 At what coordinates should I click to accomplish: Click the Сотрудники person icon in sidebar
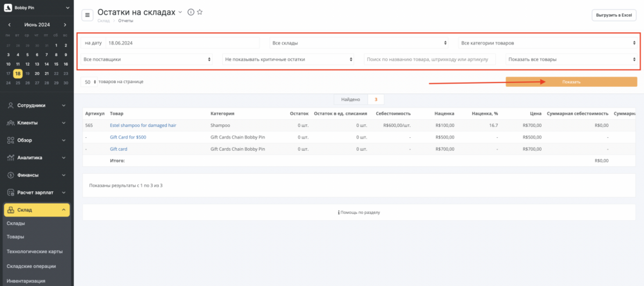point(11,105)
